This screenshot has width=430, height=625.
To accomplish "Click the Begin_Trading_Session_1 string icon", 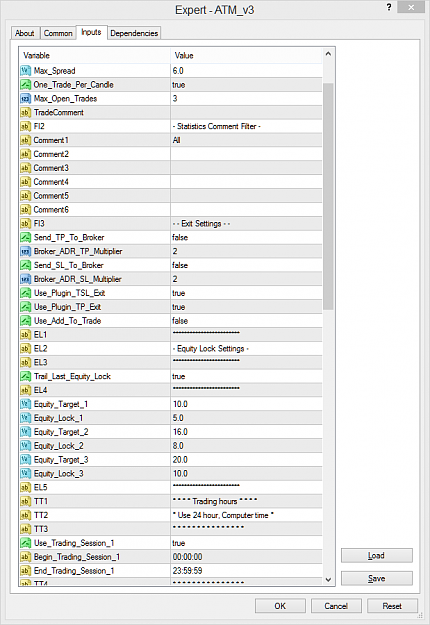I will click(26, 557).
